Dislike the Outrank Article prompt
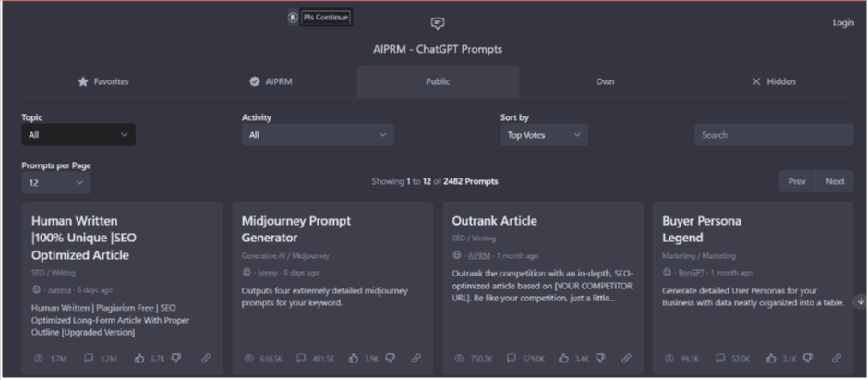 click(x=600, y=359)
